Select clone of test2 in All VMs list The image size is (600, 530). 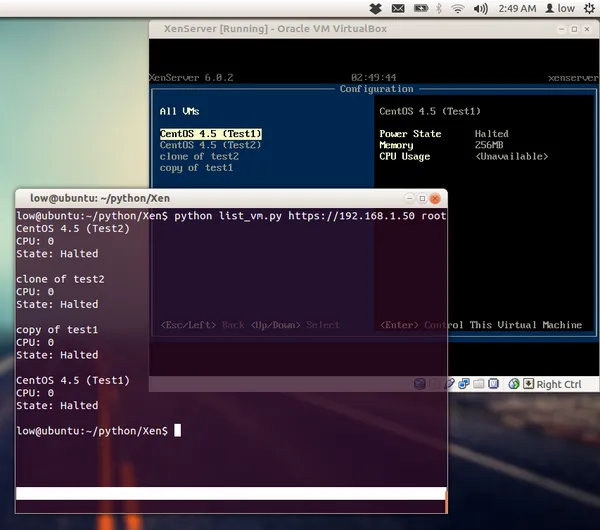(199, 156)
